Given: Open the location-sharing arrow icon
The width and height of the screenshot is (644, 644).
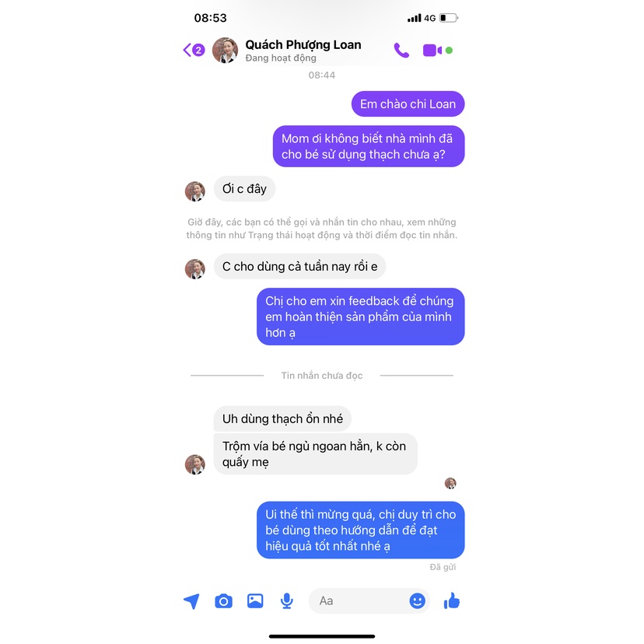Looking at the screenshot, I should click(191, 601).
